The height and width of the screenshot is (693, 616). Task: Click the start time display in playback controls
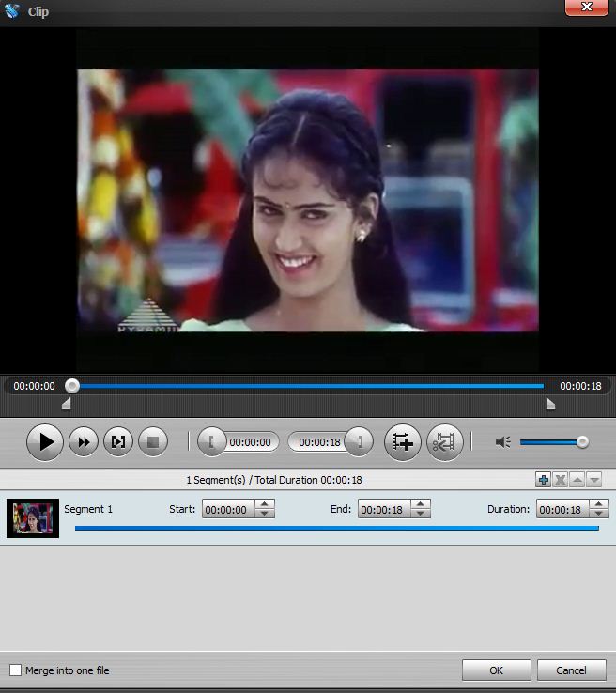pyautogui.click(x=250, y=442)
